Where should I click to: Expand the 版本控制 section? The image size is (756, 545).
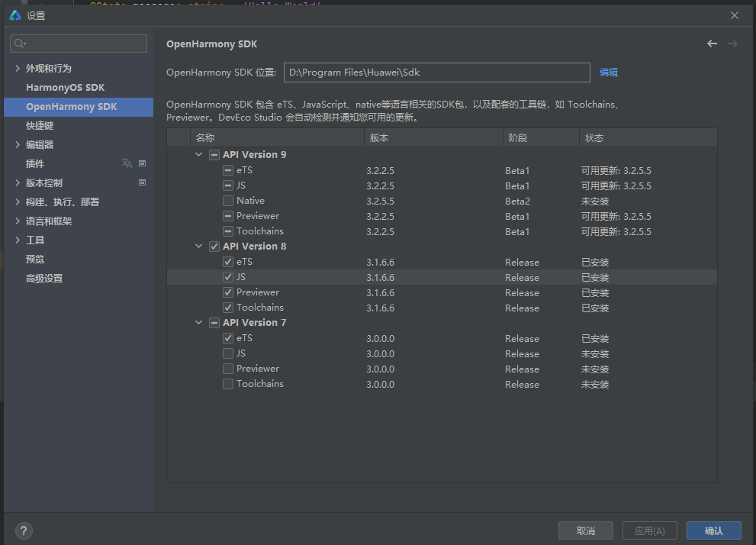[x=18, y=182]
